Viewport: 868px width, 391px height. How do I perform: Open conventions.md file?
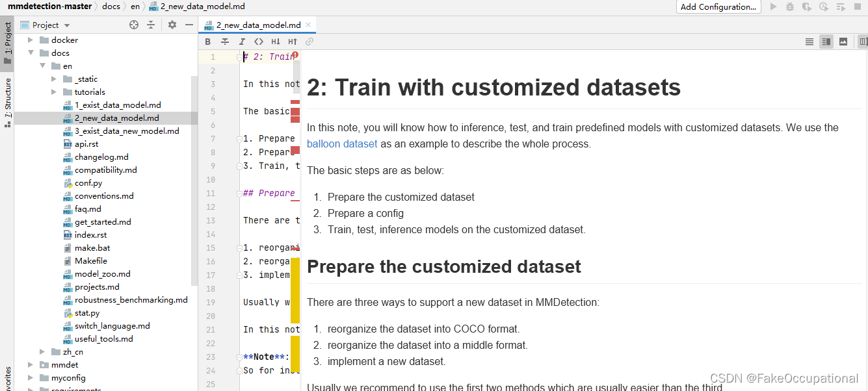(x=104, y=195)
